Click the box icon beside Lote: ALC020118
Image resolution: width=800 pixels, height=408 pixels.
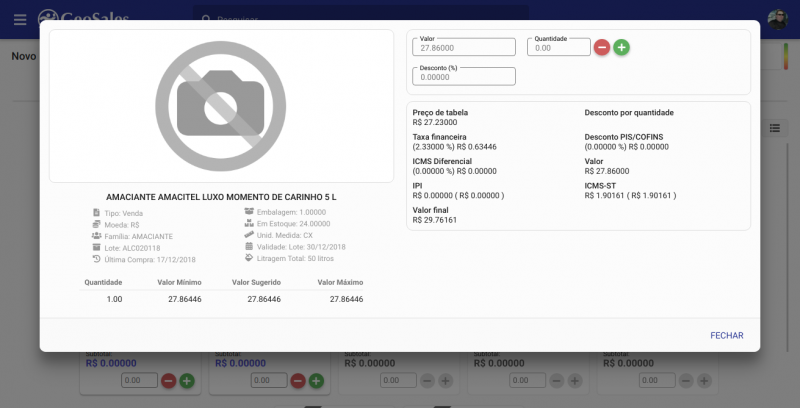click(x=96, y=247)
